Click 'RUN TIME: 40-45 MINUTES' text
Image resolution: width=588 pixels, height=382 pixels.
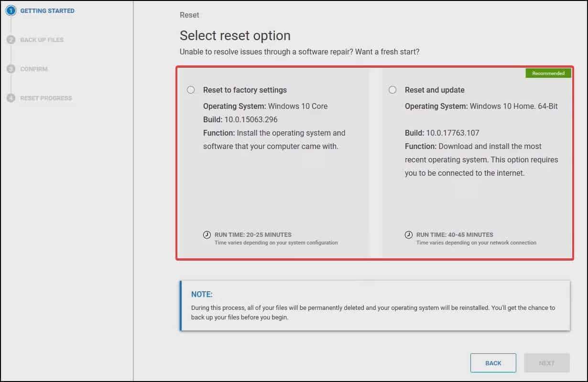[x=455, y=234]
